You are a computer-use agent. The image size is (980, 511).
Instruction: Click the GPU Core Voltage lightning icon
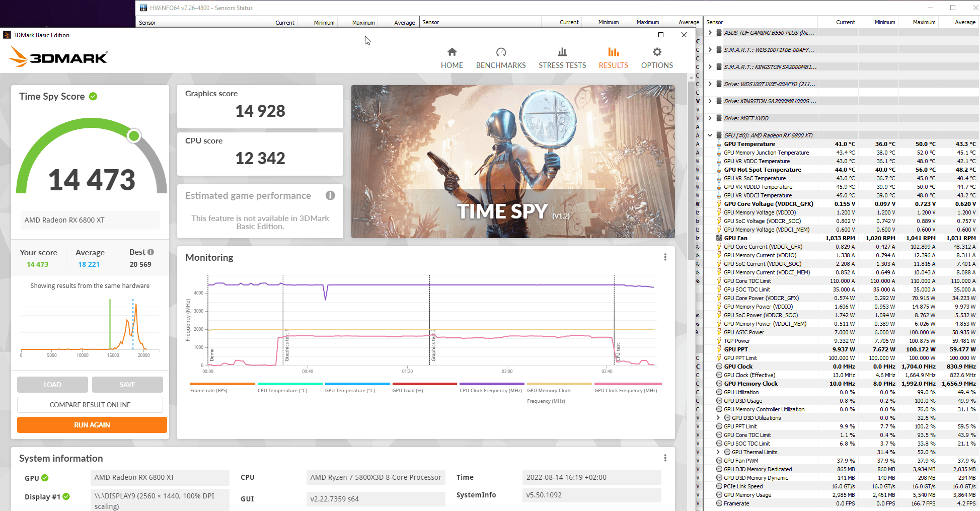point(719,204)
